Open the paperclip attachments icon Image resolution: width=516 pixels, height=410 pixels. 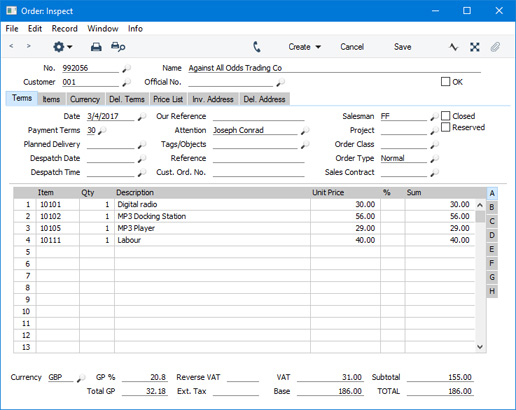point(495,47)
